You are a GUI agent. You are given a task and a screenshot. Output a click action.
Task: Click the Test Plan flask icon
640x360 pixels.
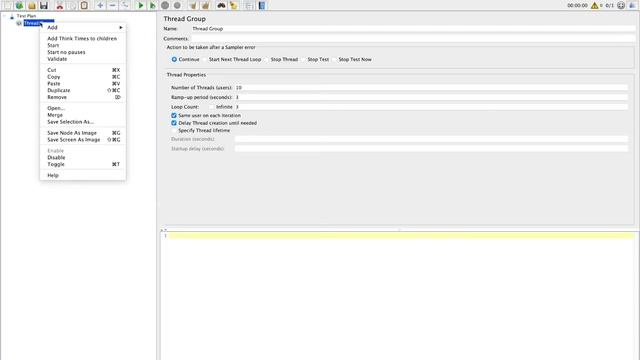[x=12, y=16]
